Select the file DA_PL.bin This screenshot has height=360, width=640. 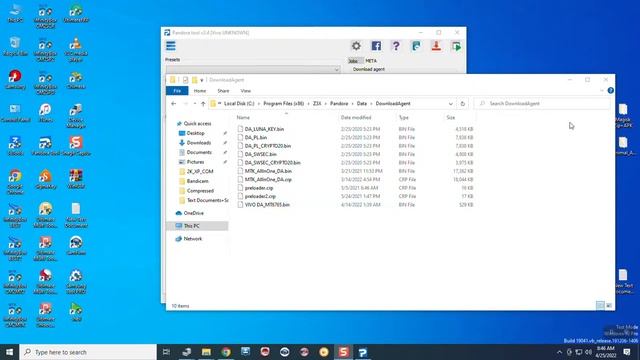click(256, 138)
